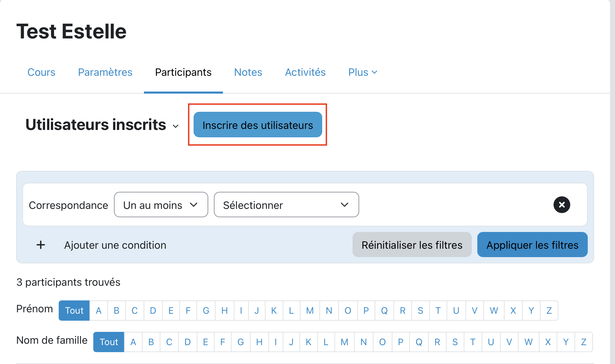Screen dimensions: 615x364
Task: Select the Participants tab
Action: [183, 72]
